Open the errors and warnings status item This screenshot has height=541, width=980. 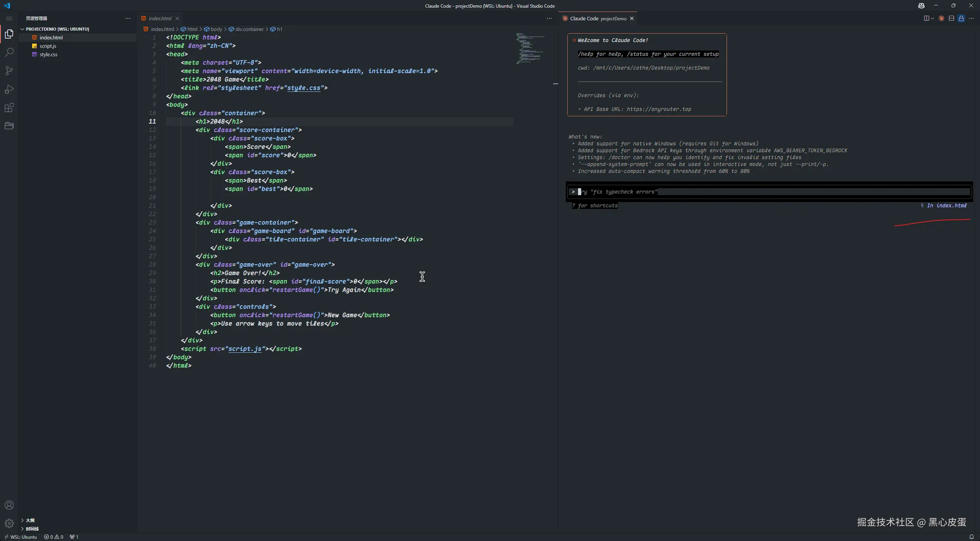pyautogui.click(x=54, y=537)
